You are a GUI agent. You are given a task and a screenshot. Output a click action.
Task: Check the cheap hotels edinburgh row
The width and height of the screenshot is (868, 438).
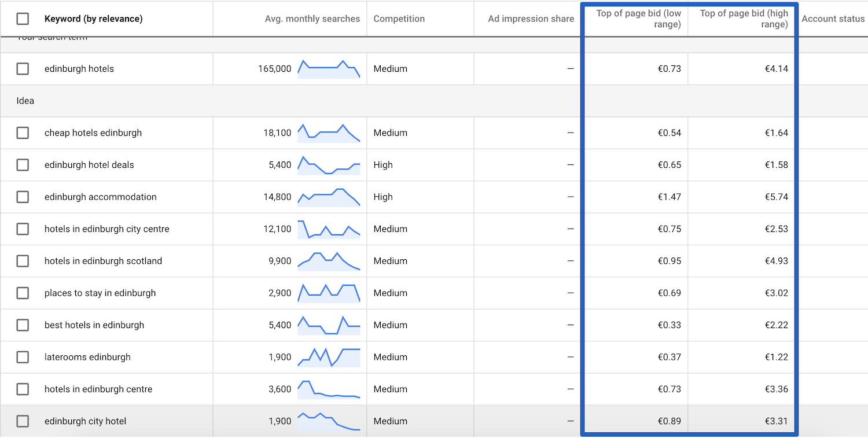point(23,133)
